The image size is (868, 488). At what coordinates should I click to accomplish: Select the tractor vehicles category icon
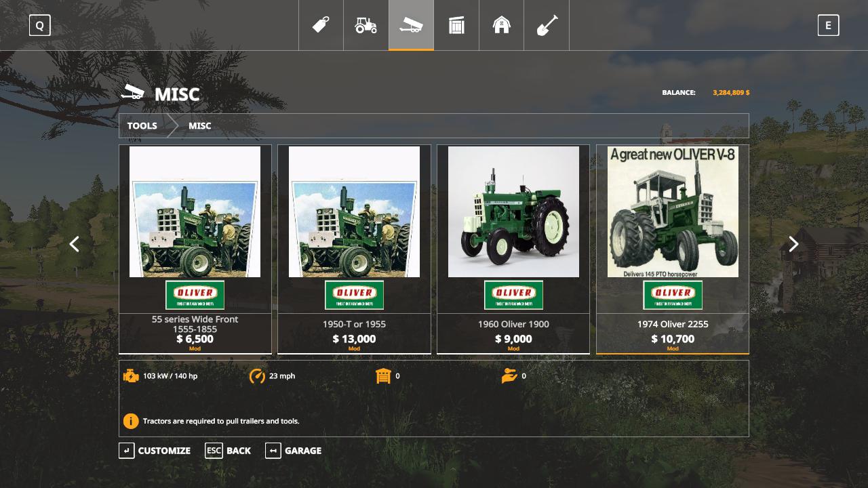(366, 25)
